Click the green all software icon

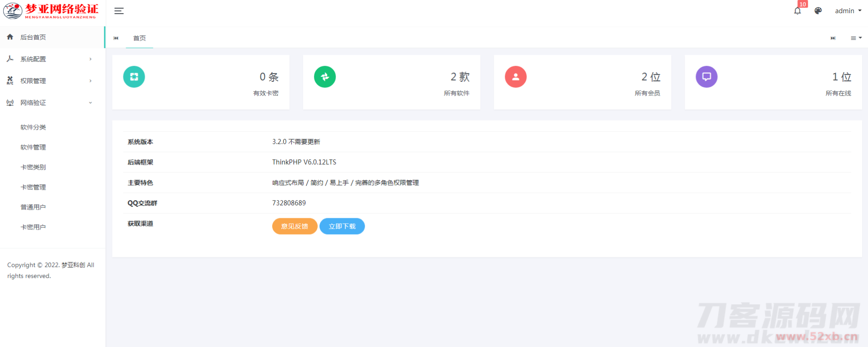pyautogui.click(x=325, y=77)
